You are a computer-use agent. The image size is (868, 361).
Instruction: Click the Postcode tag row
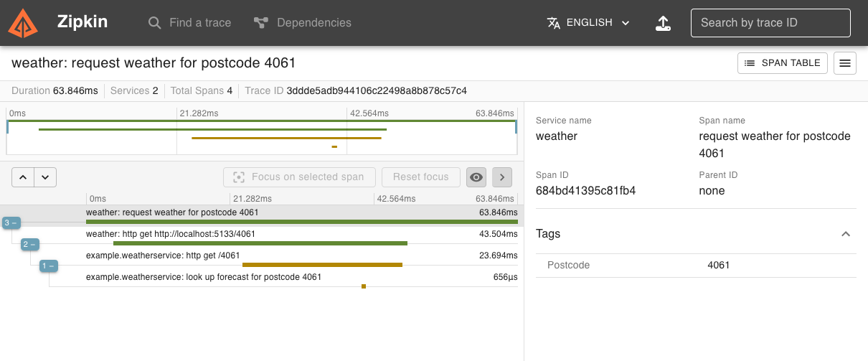(696, 266)
